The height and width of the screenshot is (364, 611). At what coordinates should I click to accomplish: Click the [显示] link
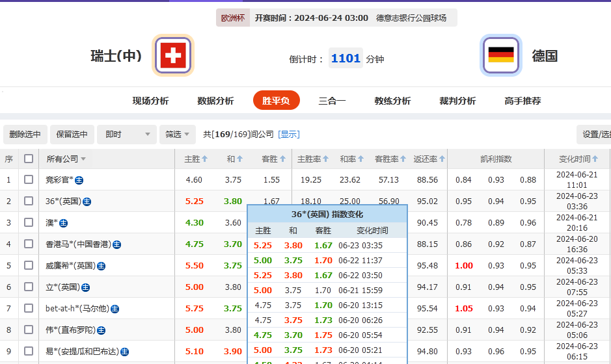click(289, 135)
